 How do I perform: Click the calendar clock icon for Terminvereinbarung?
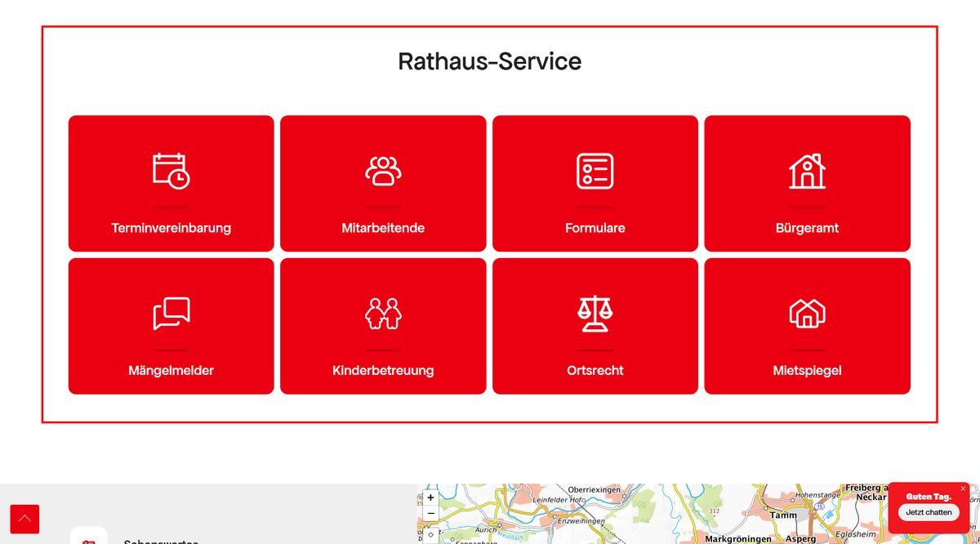coord(171,171)
